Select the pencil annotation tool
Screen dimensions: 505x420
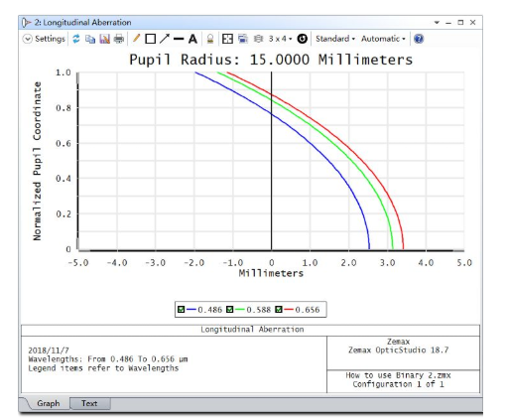coord(136,39)
